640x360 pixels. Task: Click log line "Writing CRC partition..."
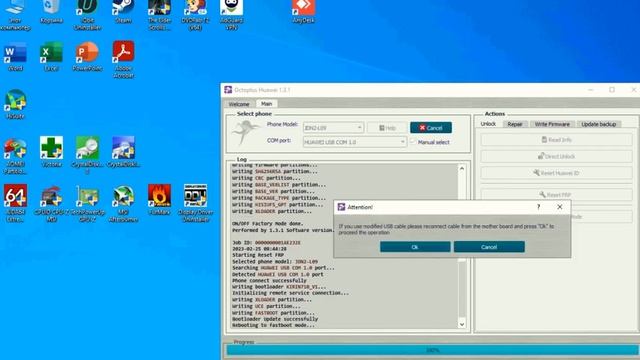tap(266, 178)
